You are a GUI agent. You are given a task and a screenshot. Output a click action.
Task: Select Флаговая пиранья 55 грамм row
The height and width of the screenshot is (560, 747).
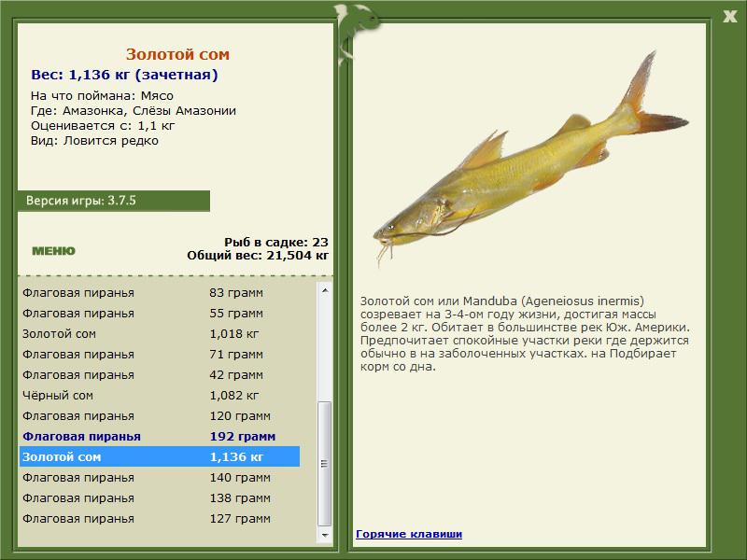point(159,313)
